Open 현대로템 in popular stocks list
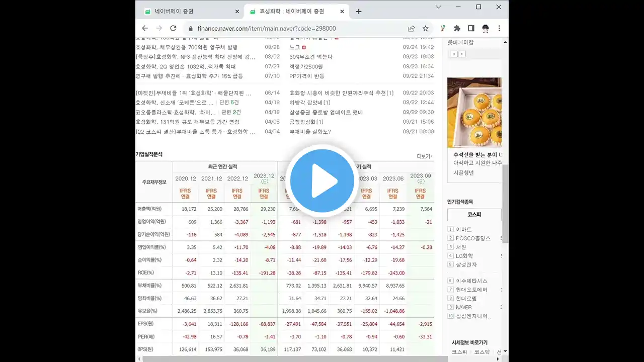Screen dimensions: 644x362 466,299
